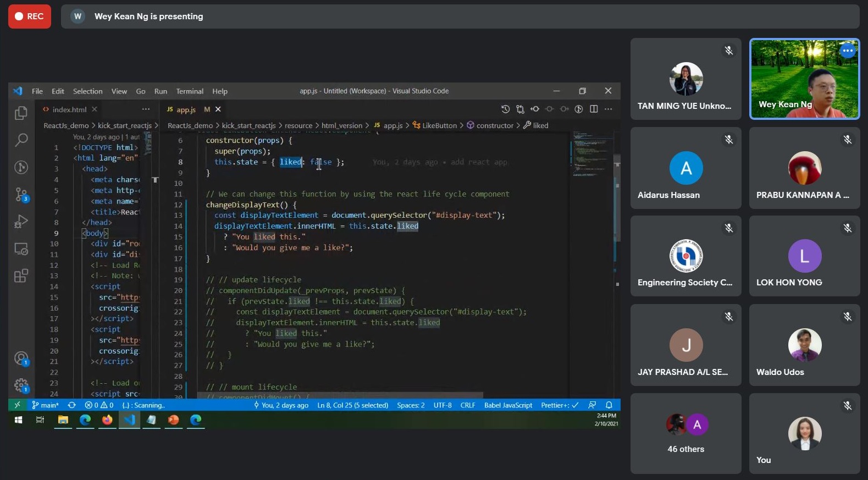The image size is (868, 480).
Task: Open the Search view in activity bar
Action: pyautogui.click(x=21, y=140)
